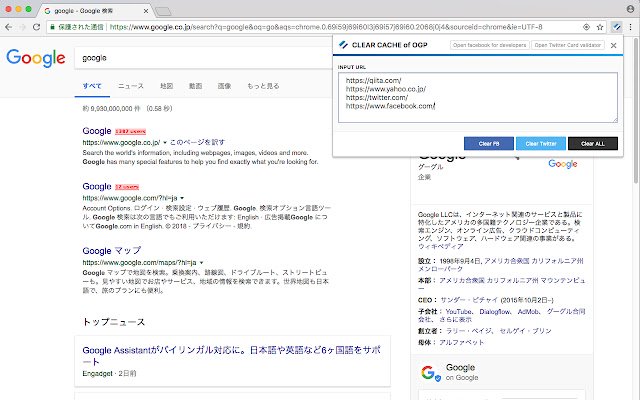
Task: Expand dropdown arrow beside google.com/?hl=ja
Action: point(182,198)
